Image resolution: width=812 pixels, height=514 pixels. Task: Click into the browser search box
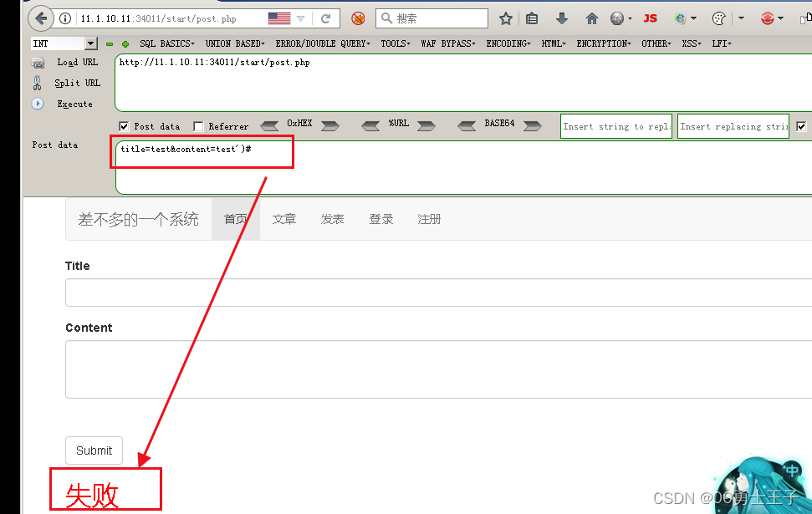pos(432,18)
